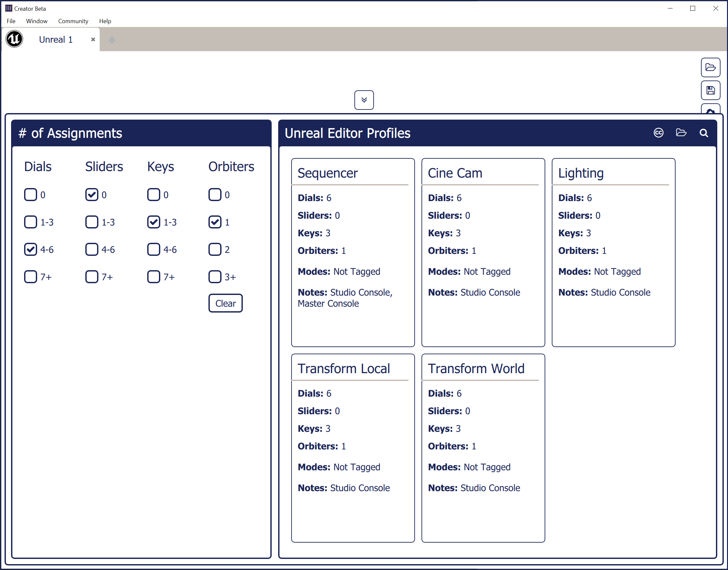Expand panel with double chevron button
The image size is (728, 570).
(364, 100)
